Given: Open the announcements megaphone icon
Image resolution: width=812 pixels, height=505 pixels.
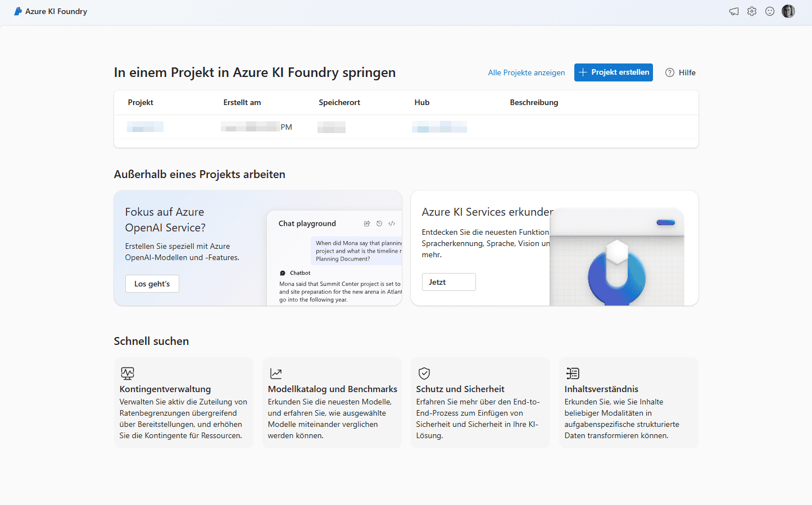Looking at the screenshot, I should pos(734,11).
